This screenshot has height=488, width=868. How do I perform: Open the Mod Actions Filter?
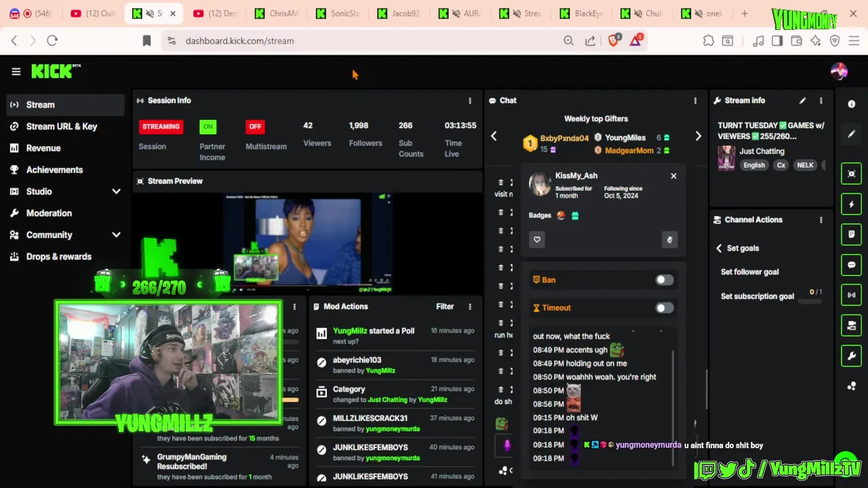(x=445, y=306)
